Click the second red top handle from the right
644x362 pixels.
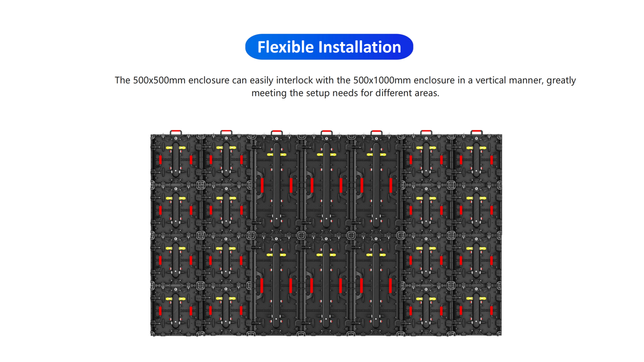tap(426, 132)
